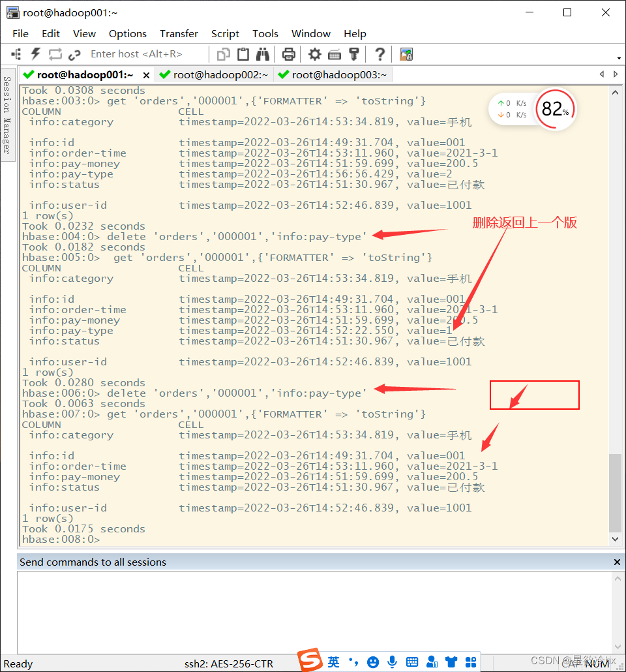
Task: Click the Reconnect toolbar icon
Action: (55, 54)
